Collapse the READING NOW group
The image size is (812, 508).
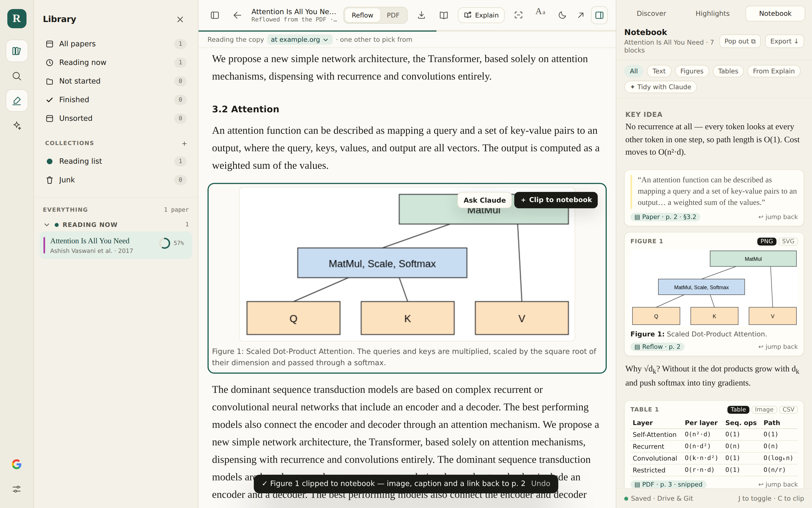pyautogui.click(x=47, y=224)
